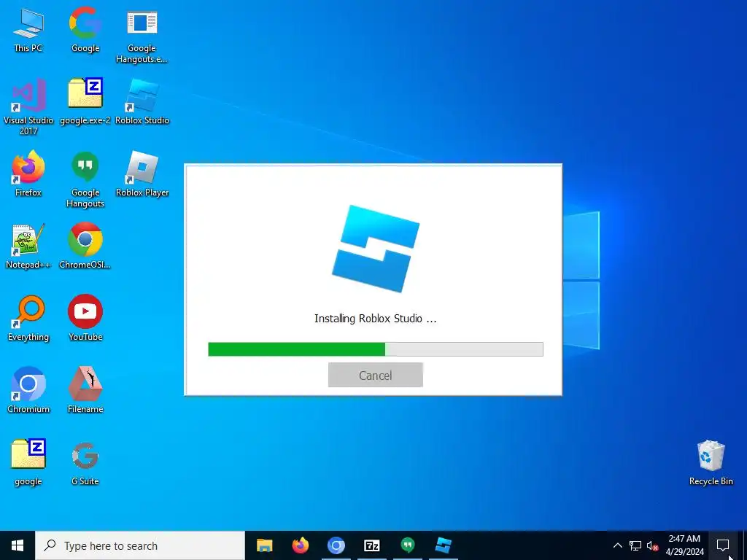
Task: Select the google.exe-2 archive icon
Action: click(85, 102)
